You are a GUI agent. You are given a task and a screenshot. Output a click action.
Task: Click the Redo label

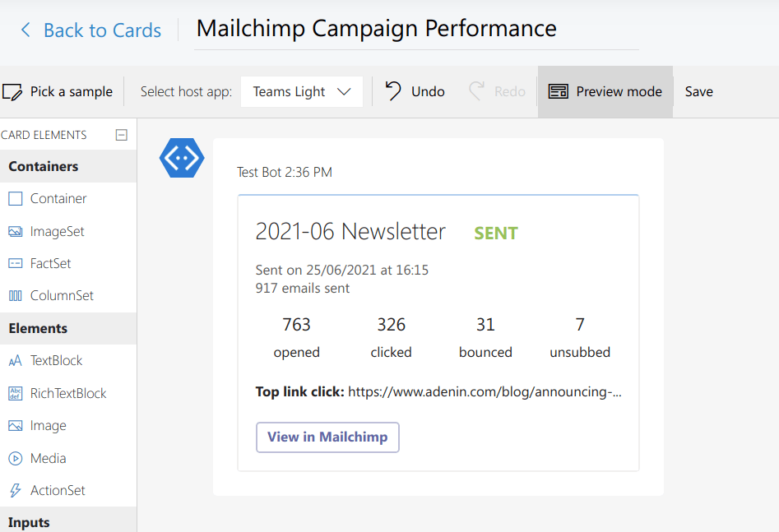coord(510,91)
